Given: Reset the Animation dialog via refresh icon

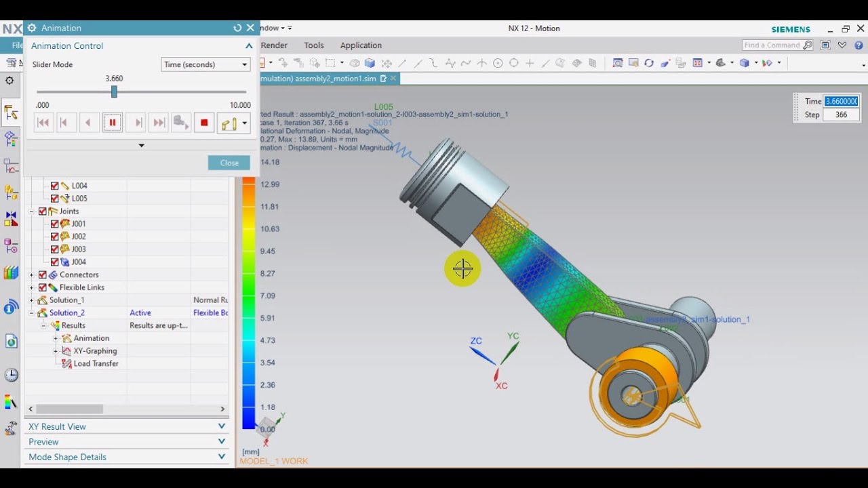Looking at the screenshot, I should [x=237, y=28].
